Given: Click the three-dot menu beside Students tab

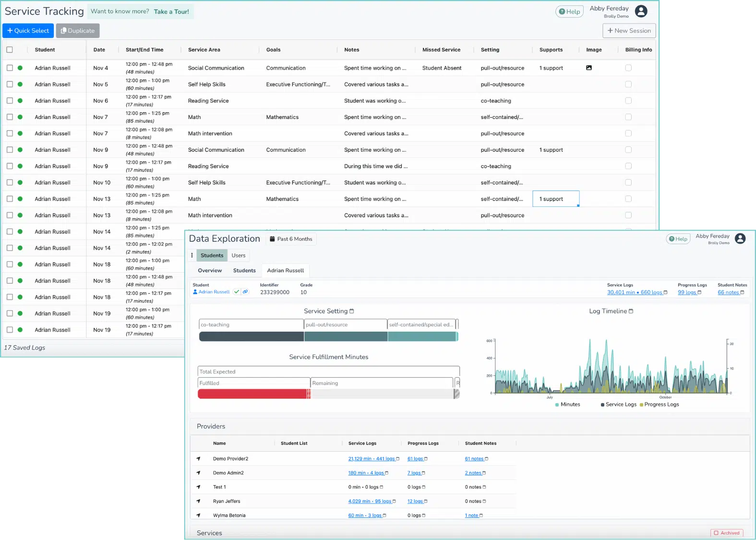Looking at the screenshot, I should (x=192, y=255).
